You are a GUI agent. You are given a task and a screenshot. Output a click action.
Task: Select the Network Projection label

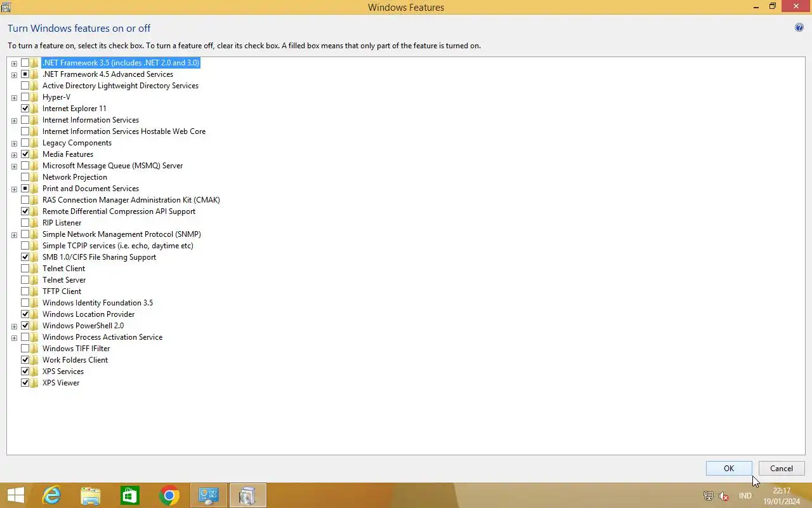click(x=75, y=177)
